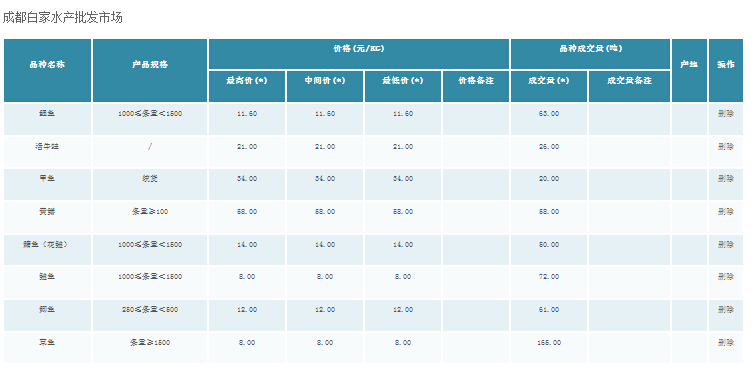Delete the 黄鳝 row priced 58.00
This screenshot has width=755, height=379.
coord(725,211)
